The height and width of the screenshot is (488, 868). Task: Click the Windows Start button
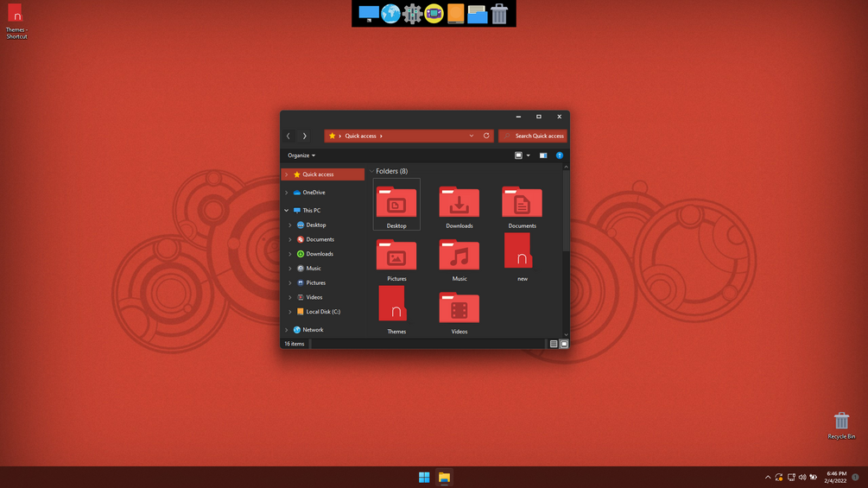pyautogui.click(x=424, y=477)
